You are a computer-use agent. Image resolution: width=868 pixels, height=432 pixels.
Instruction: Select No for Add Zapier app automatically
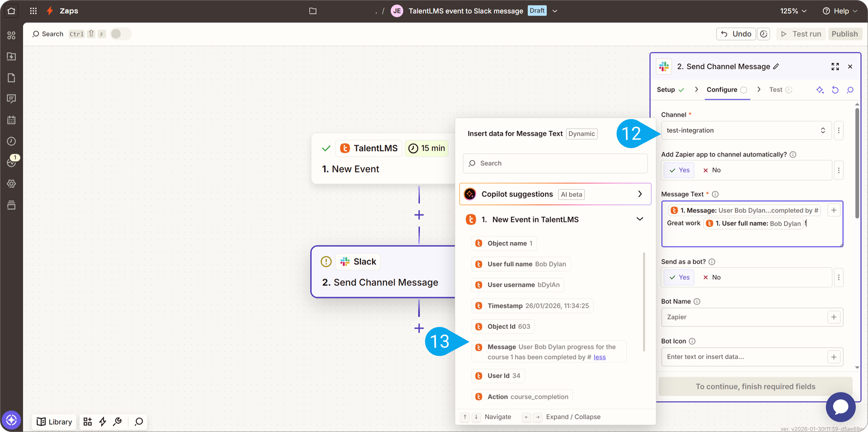pyautogui.click(x=712, y=170)
